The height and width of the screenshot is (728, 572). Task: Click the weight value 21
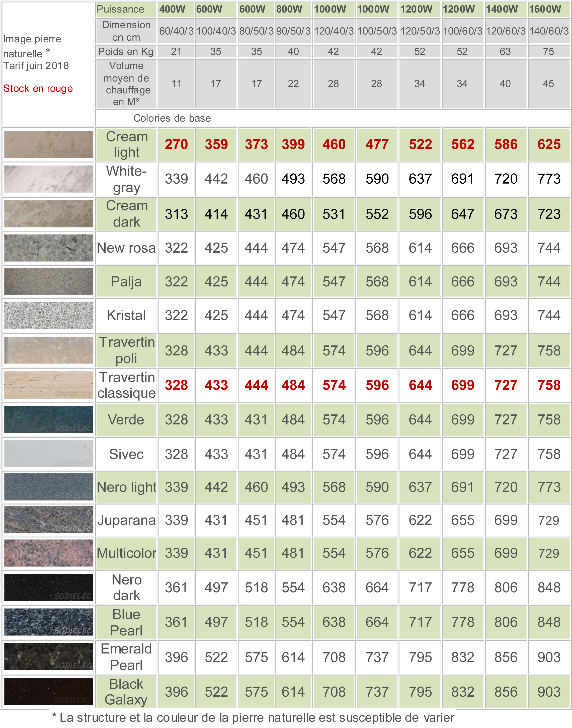click(x=177, y=52)
